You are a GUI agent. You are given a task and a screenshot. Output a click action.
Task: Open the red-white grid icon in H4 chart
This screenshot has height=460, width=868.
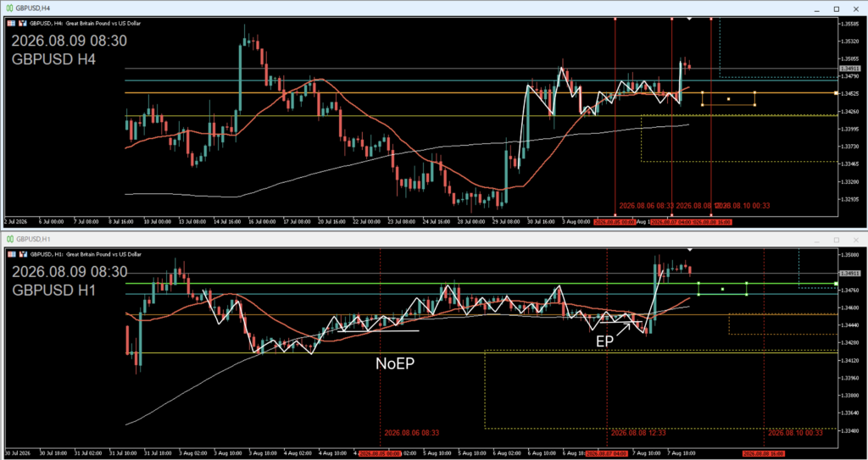[x=12, y=23]
